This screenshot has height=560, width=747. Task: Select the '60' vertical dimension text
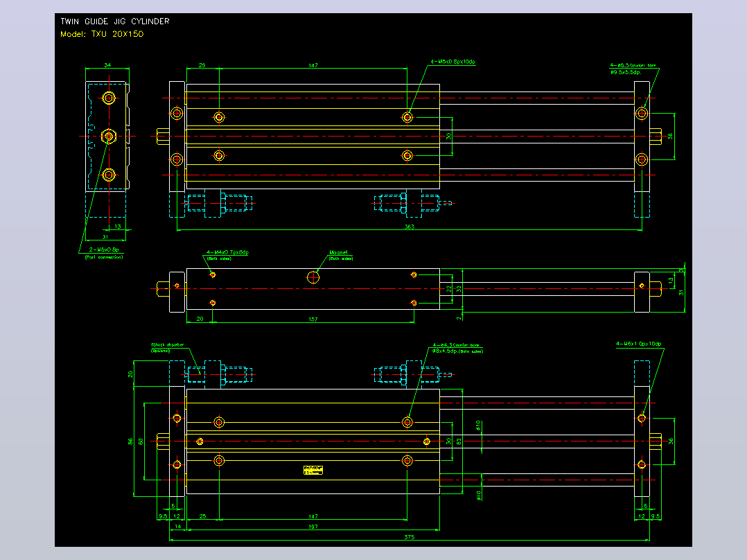pos(141,441)
